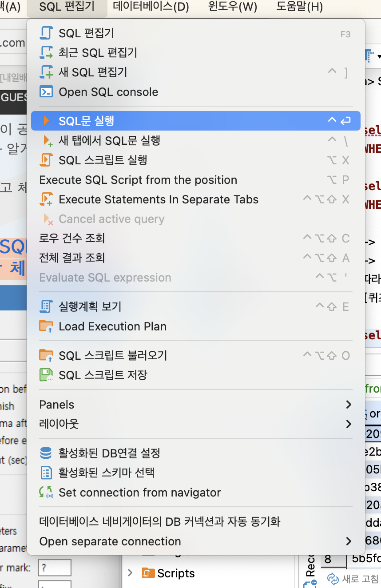Expand the 레이아웃 submenu
The image size is (381, 588).
[195, 424]
